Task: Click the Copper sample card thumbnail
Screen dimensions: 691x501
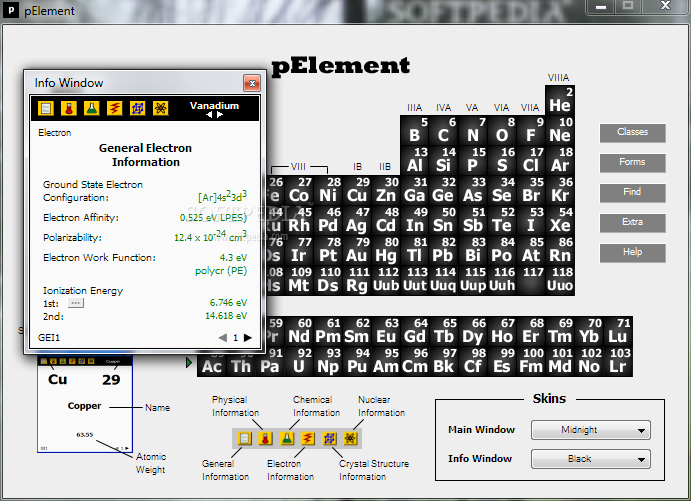Action: pos(85,404)
